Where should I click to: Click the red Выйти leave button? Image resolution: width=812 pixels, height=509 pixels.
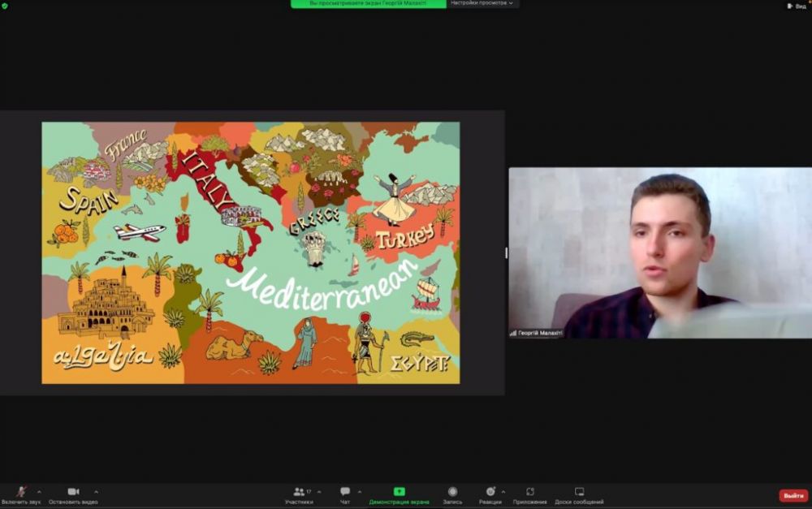[793, 495]
